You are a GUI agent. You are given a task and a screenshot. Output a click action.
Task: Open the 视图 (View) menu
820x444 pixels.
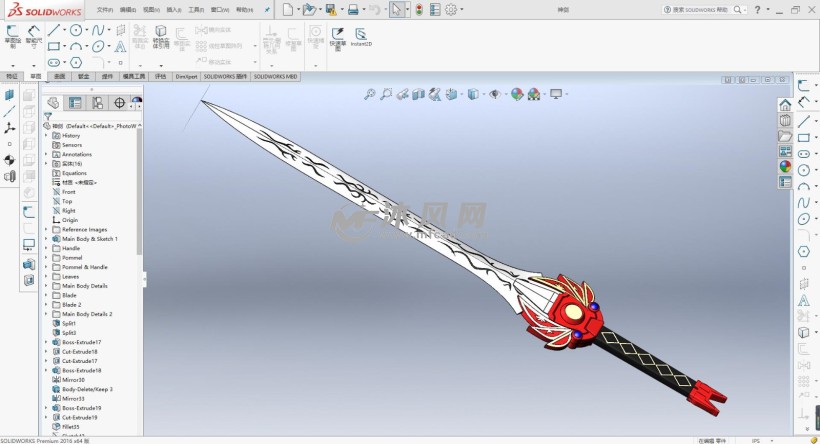click(x=152, y=10)
